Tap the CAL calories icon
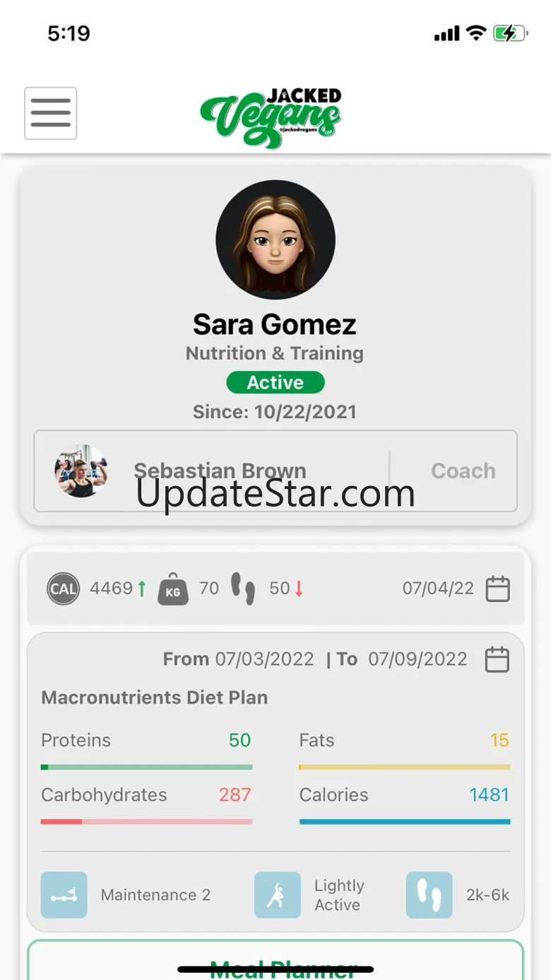551x980 pixels. (x=64, y=589)
